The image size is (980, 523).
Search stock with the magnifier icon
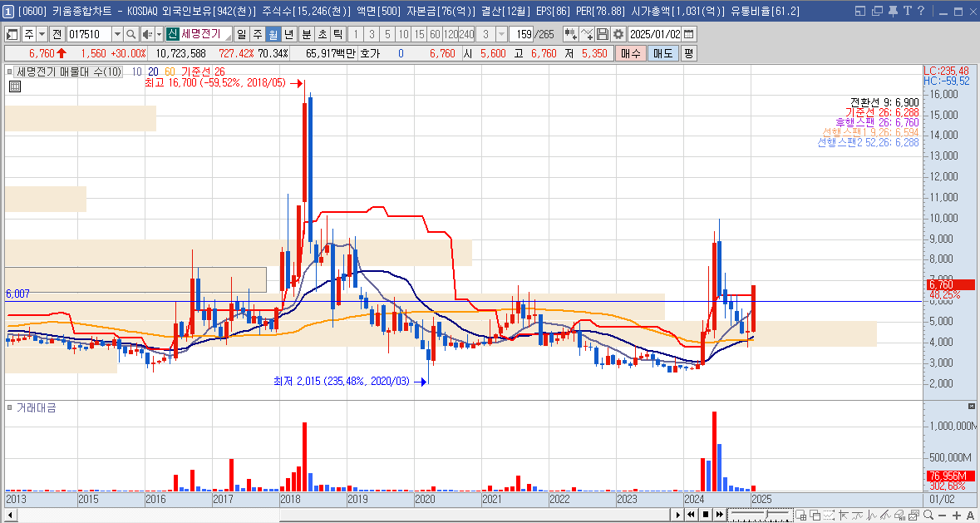tap(131, 34)
